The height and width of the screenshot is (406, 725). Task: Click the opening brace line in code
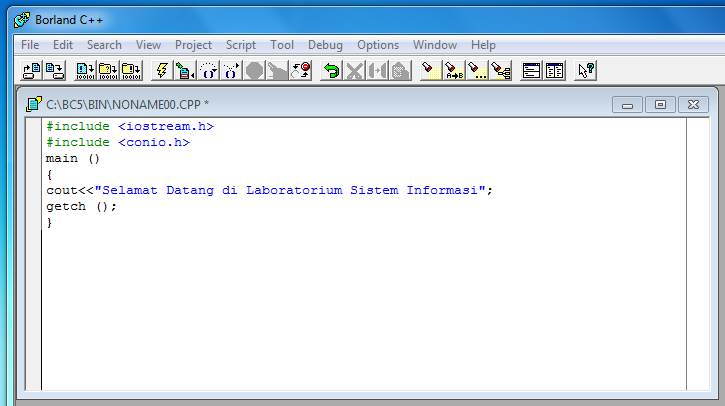click(49, 175)
